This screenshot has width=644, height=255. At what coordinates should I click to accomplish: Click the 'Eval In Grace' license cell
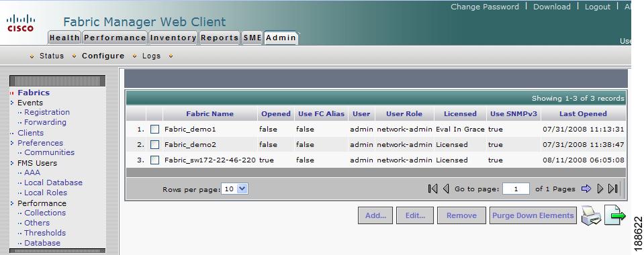(x=460, y=130)
